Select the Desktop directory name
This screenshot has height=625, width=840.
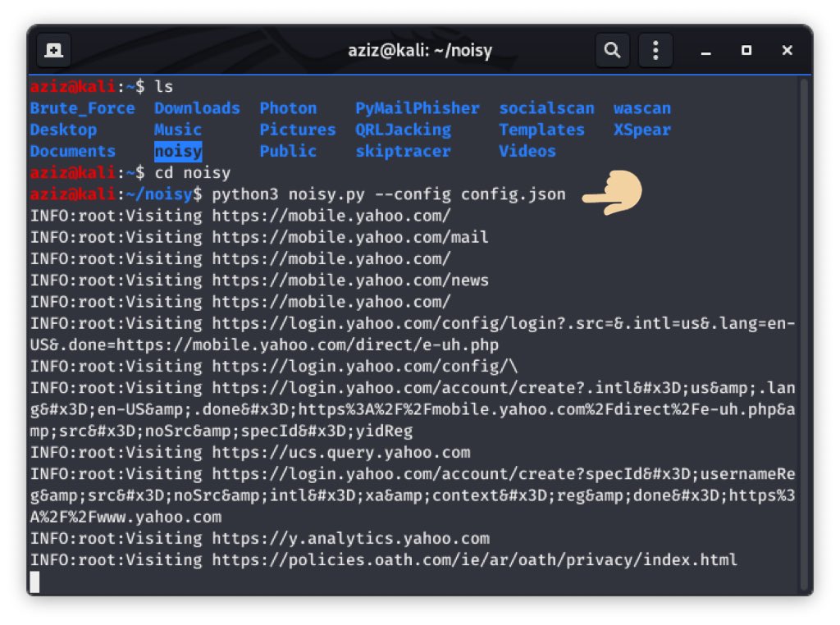tap(63, 130)
